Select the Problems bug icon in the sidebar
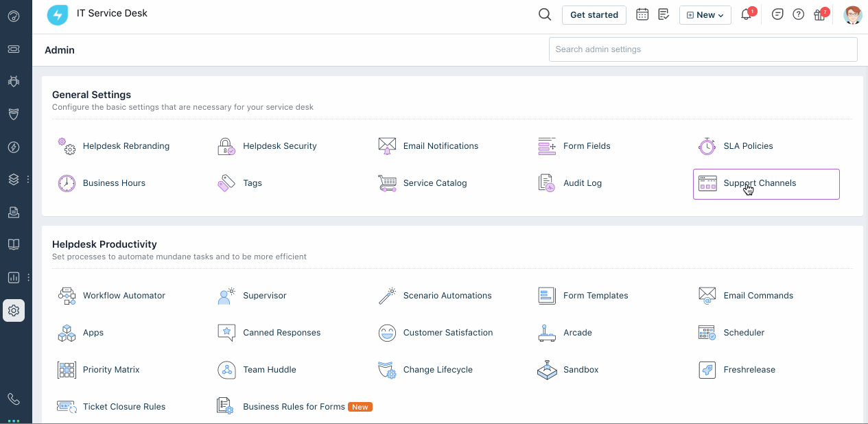 (x=14, y=81)
